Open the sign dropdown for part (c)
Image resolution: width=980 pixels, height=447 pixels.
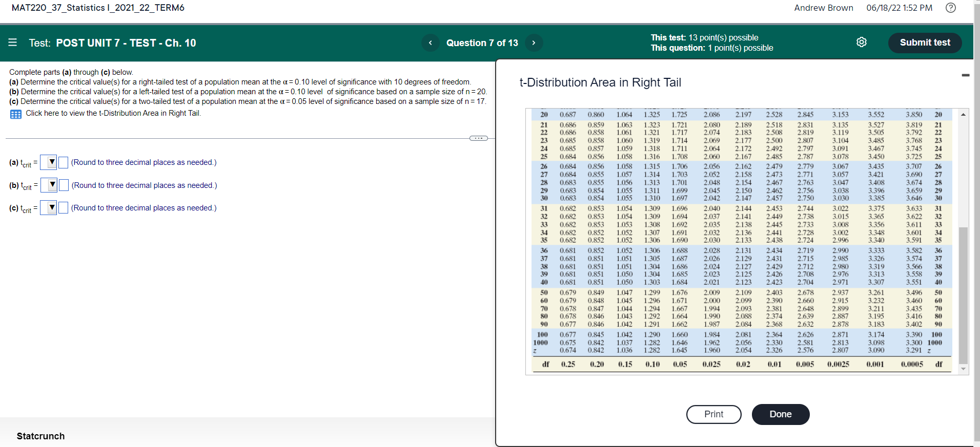49,207
